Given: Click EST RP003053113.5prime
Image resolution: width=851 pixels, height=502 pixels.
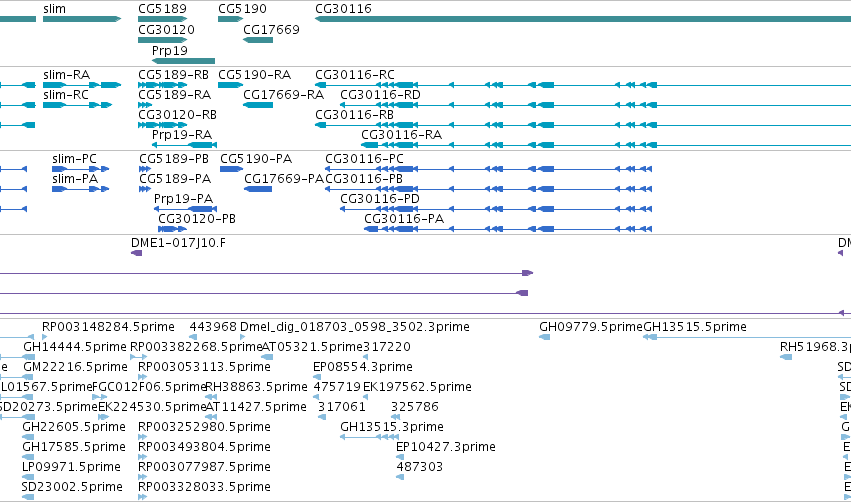Looking at the screenshot, I should (204, 367).
